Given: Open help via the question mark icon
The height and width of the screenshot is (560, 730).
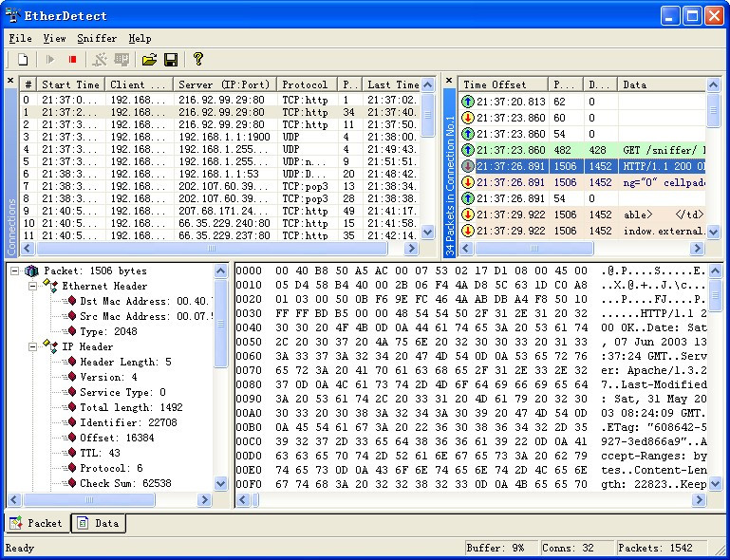Looking at the screenshot, I should pos(198,60).
